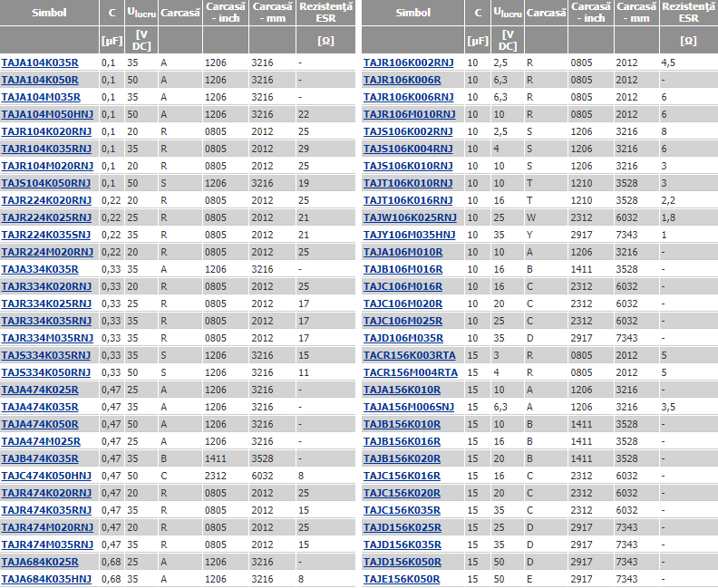
Task: Open TAJA684K035HNJ capacitor link
Action: pyautogui.click(x=46, y=579)
